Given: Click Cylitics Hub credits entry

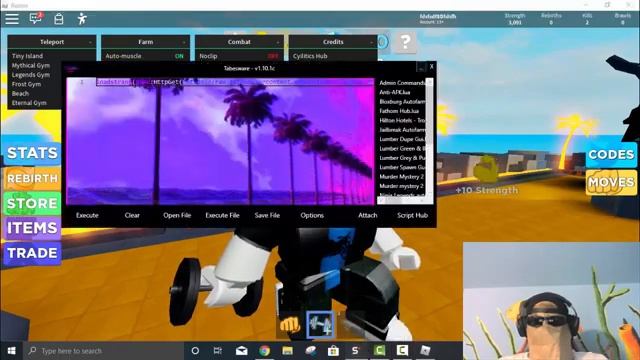Looking at the screenshot, I should pos(310,56).
